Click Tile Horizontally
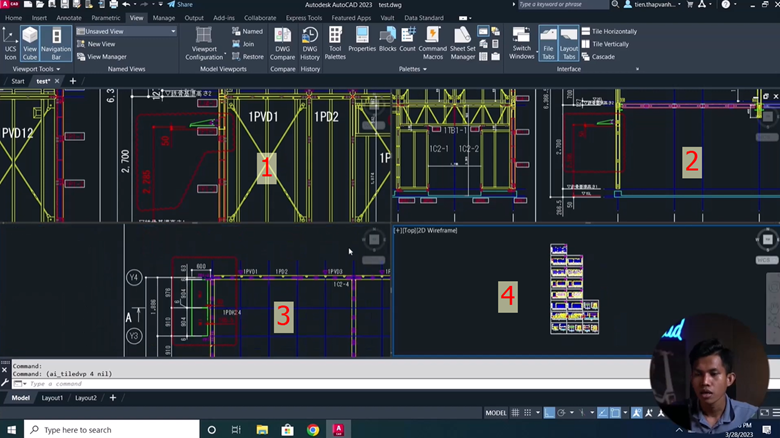This screenshot has width=780, height=438. point(609,31)
